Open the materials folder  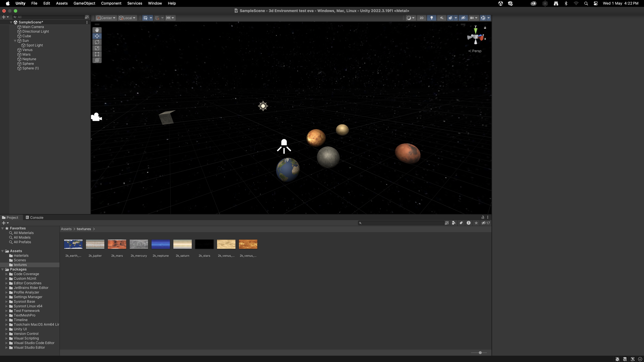[21, 255]
